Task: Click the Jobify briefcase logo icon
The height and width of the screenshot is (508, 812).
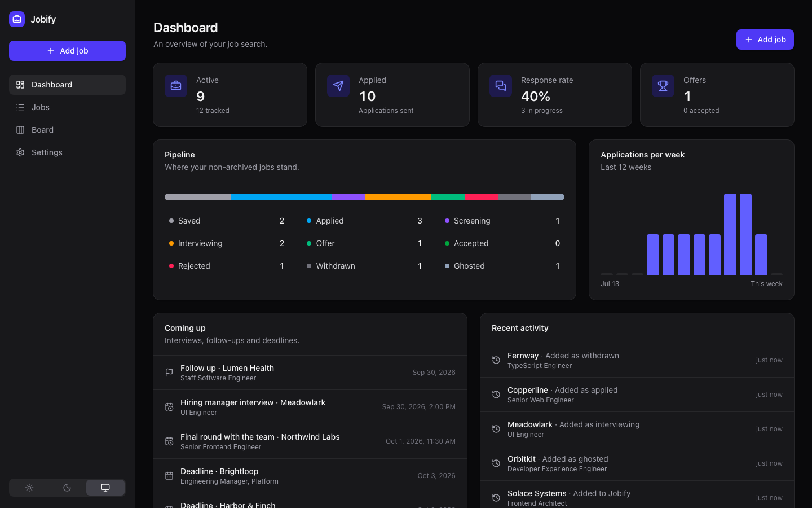Action: click(x=17, y=19)
